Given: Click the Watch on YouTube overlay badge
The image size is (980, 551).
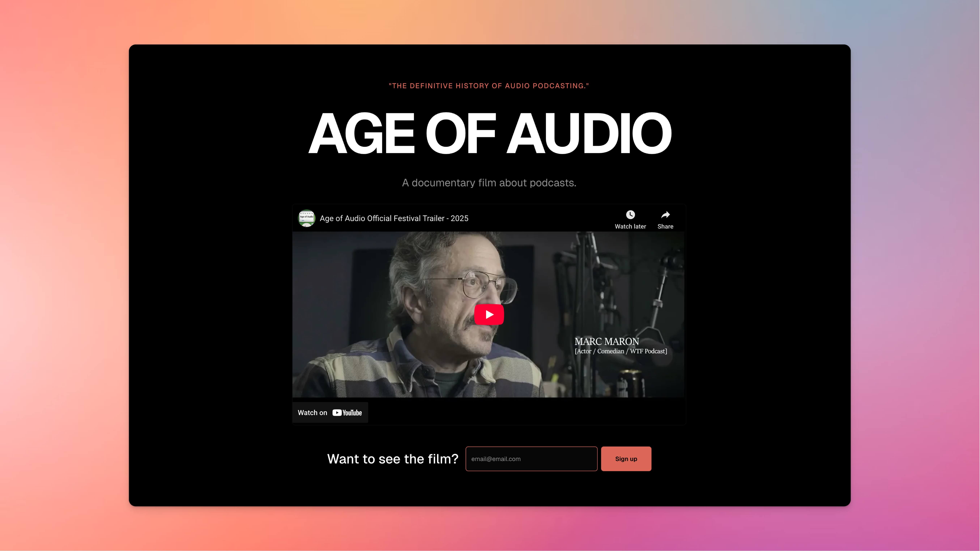Looking at the screenshot, I should coord(330,412).
